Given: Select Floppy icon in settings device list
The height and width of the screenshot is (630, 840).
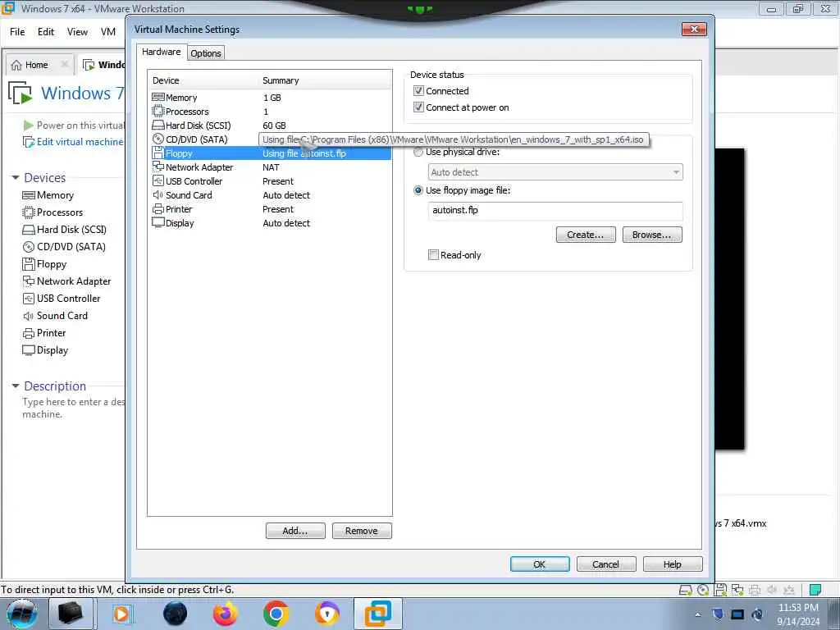Looking at the screenshot, I should [x=158, y=153].
